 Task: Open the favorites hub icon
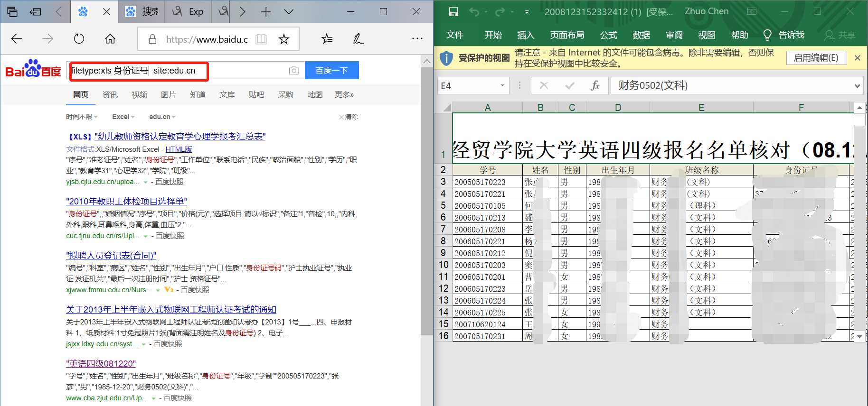(327, 39)
